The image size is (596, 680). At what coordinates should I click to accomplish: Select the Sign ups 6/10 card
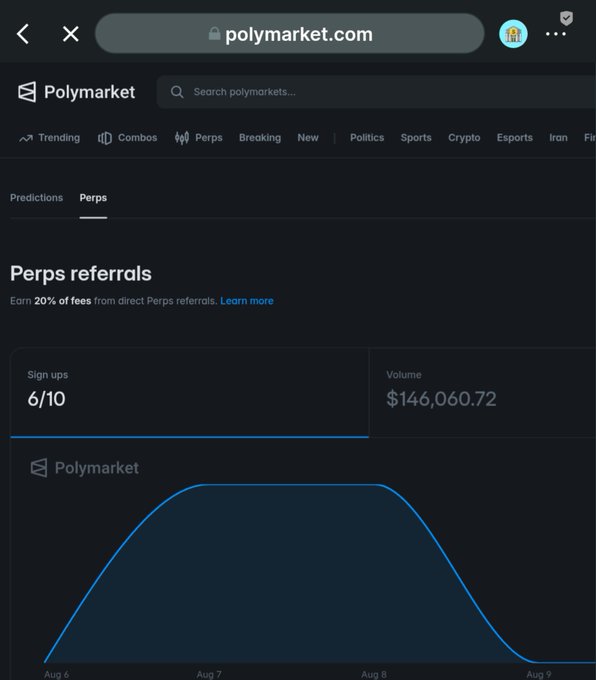190,392
